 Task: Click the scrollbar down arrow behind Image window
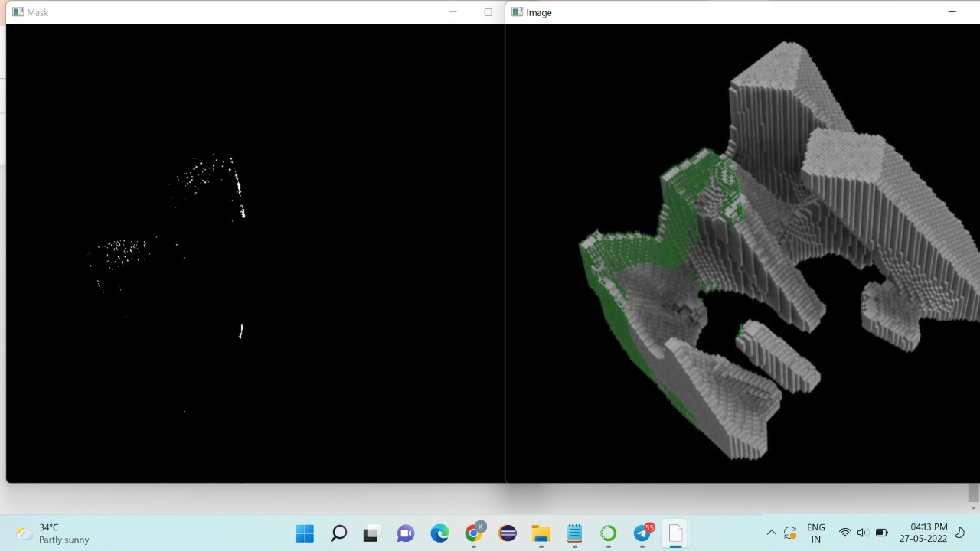pos(974,508)
